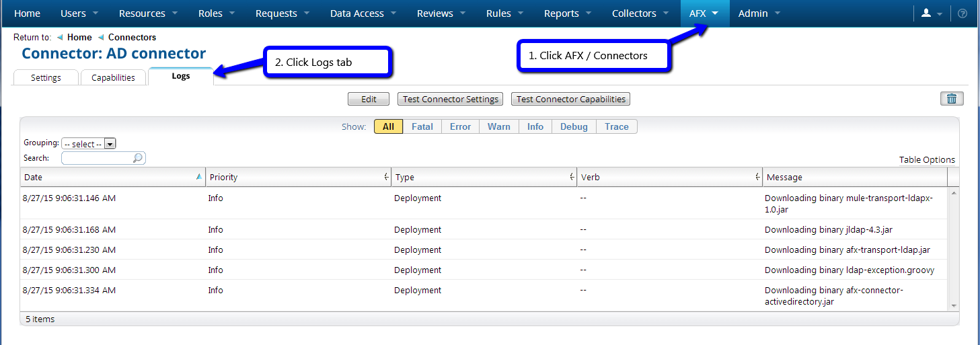The image size is (980, 345).
Task: Open the Table Options link
Action: (926, 160)
